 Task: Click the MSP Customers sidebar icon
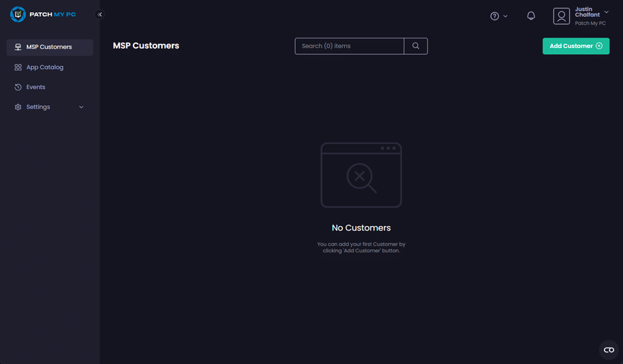coord(18,47)
